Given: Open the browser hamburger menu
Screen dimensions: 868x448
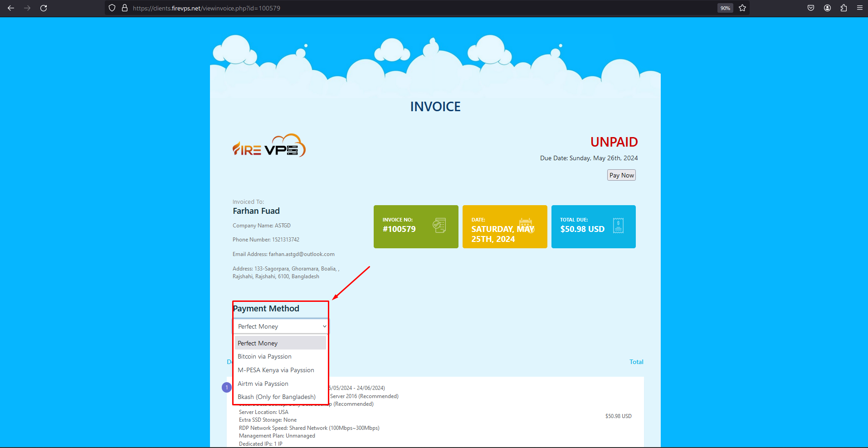Looking at the screenshot, I should (859, 8).
